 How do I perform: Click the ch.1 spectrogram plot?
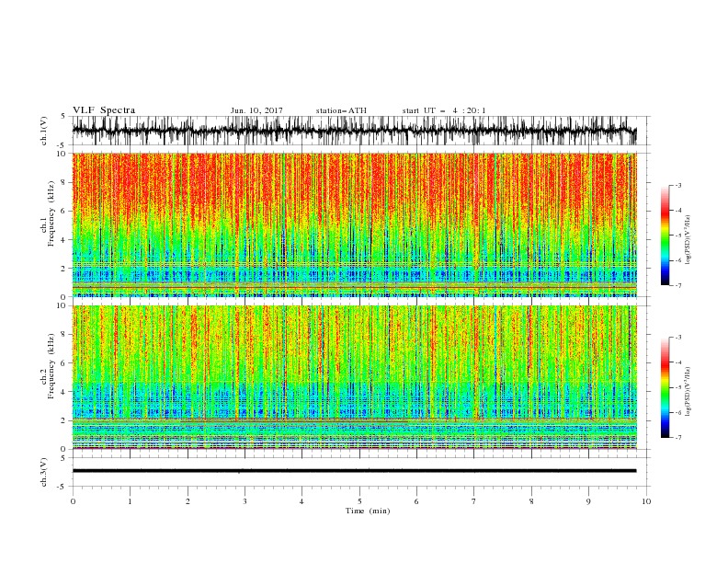(354, 224)
